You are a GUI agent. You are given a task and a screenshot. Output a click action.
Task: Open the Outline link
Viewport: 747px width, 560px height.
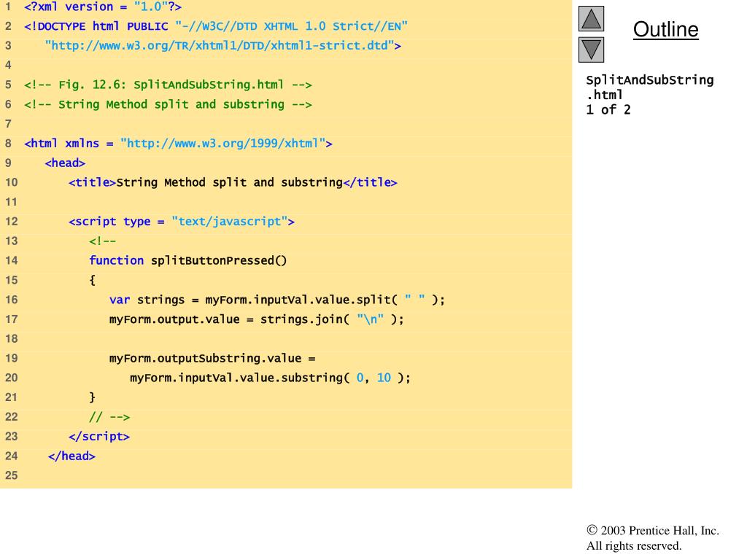point(665,29)
